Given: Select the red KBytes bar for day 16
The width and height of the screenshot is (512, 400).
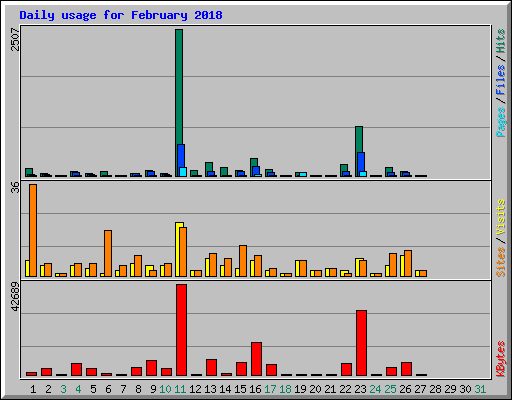Looking at the screenshot, I should (x=256, y=359).
